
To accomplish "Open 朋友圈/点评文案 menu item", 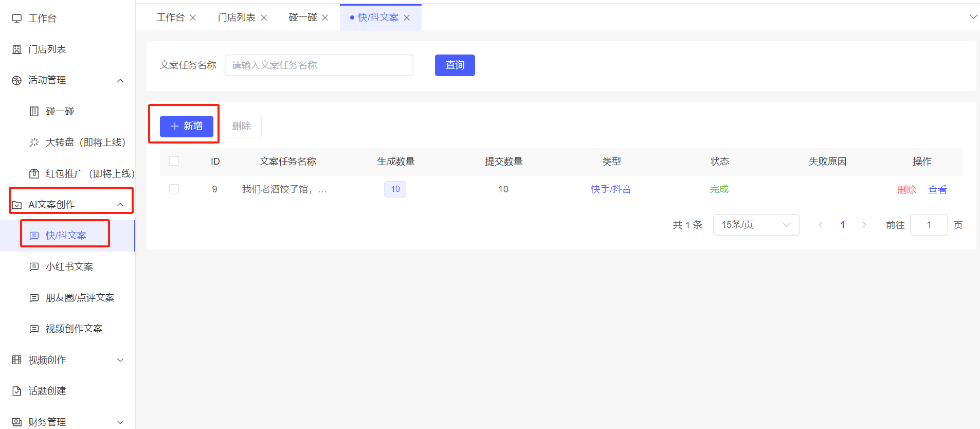I will pos(80,298).
